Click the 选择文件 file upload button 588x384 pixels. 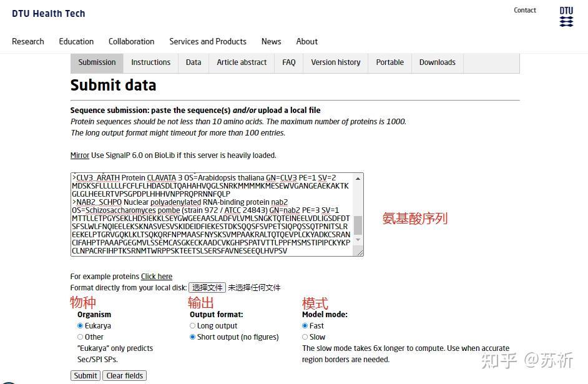click(x=207, y=287)
